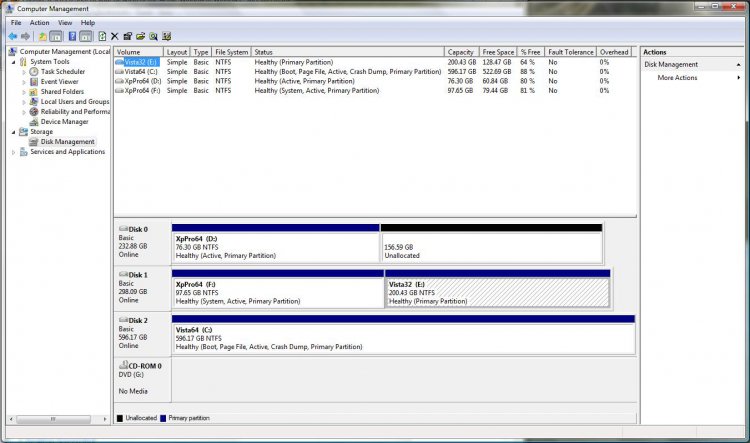Screen dimensions: 750x443
Task: Click the CD-ROM 0 drive icon
Action: coord(123,365)
